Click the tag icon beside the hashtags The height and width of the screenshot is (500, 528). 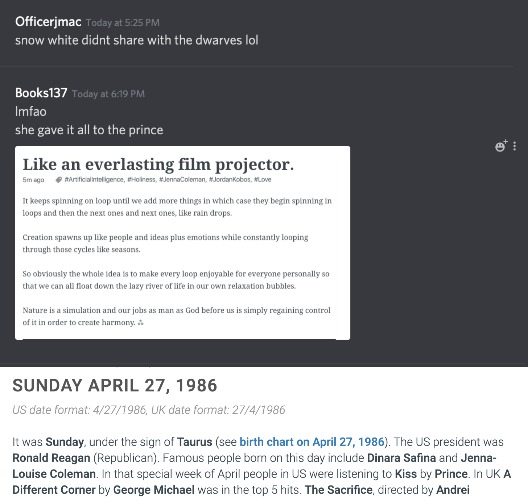tap(59, 180)
